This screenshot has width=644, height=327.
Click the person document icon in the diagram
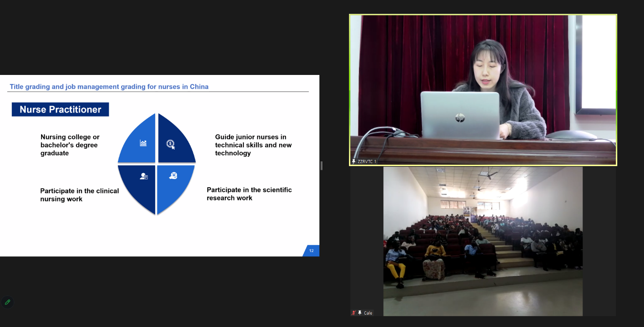143,177
